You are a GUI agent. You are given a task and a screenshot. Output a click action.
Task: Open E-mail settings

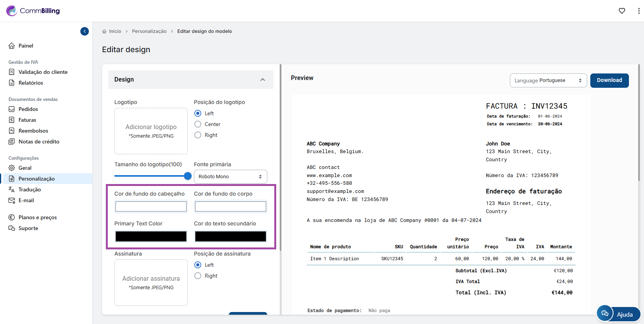pyautogui.click(x=26, y=200)
